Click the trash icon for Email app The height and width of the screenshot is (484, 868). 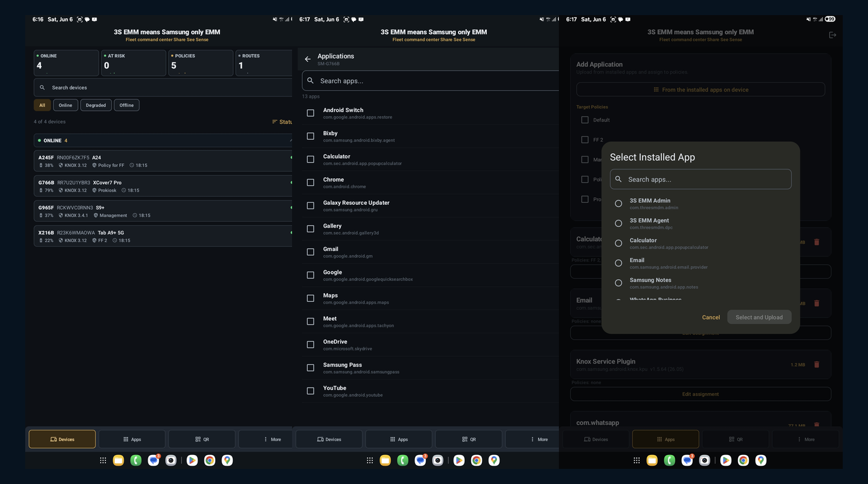817,303
